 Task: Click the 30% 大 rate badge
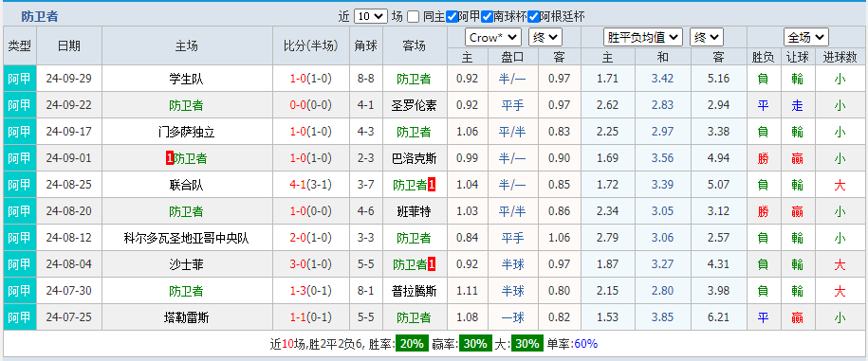(527, 344)
